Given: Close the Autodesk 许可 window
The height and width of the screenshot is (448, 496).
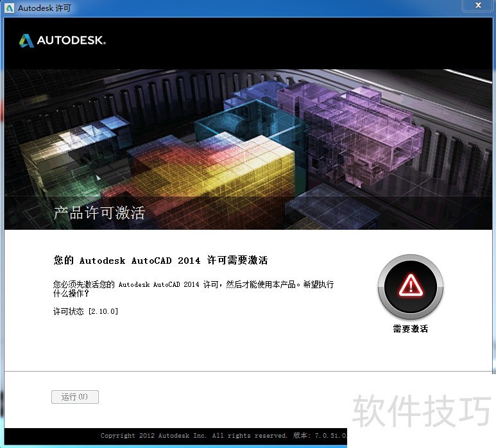Looking at the screenshot, I should (478, 5).
